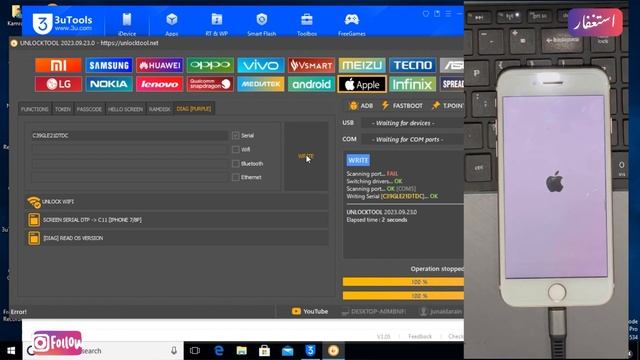Switch to UnlockTool taskbar icon
The height and width of the screenshot is (360, 640).
point(333,351)
